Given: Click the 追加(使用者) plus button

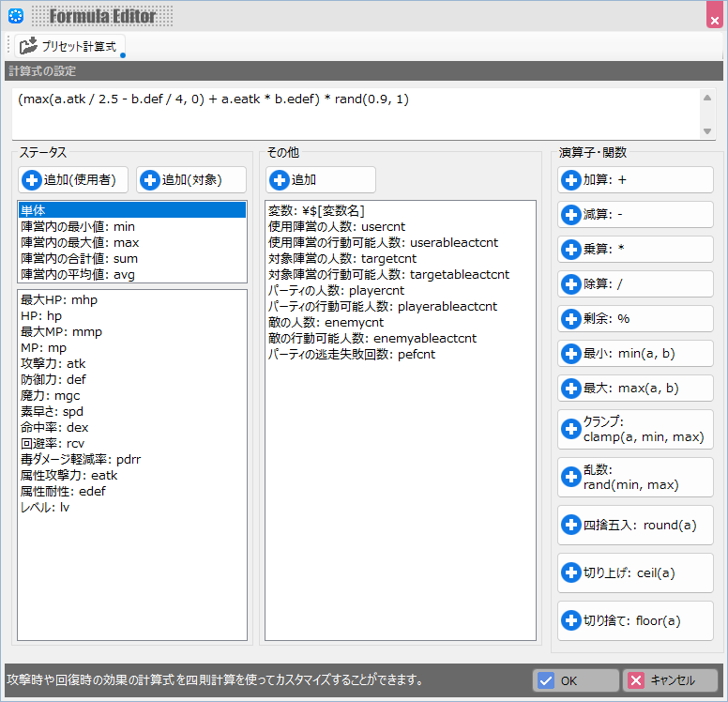Looking at the screenshot, I should [x=73, y=179].
